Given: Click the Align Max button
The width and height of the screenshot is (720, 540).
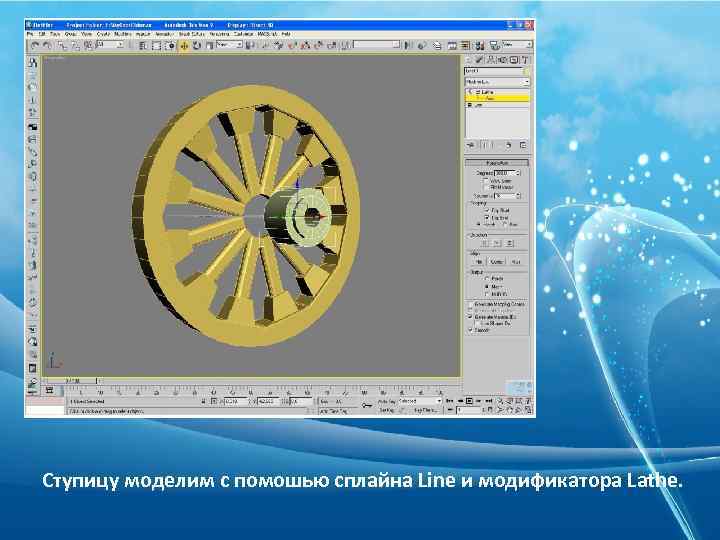Looking at the screenshot, I should pos(516,262).
